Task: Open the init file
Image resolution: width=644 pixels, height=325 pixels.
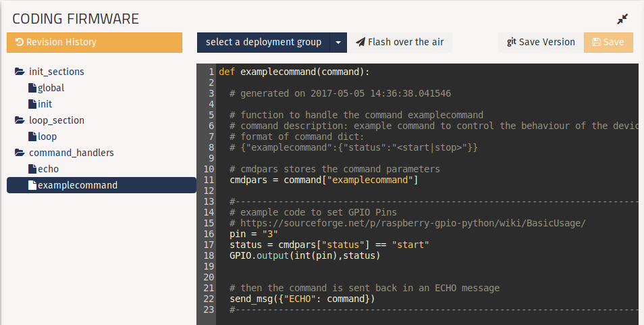Action: (45, 104)
